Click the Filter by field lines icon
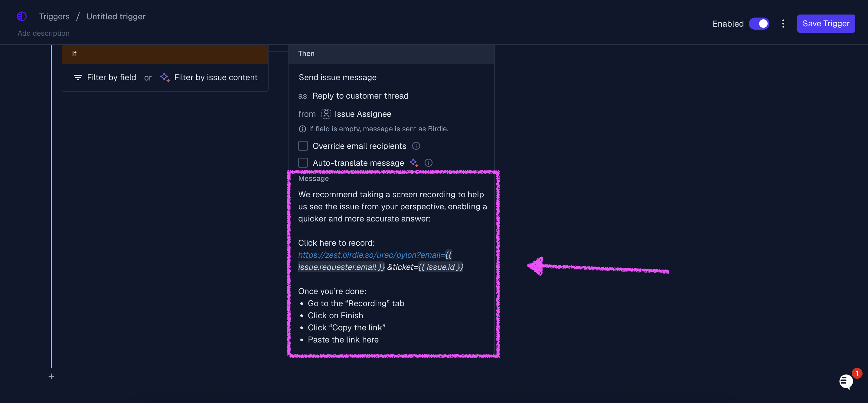The width and height of the screenshot is (868, 403). click(x=78, y=77)
